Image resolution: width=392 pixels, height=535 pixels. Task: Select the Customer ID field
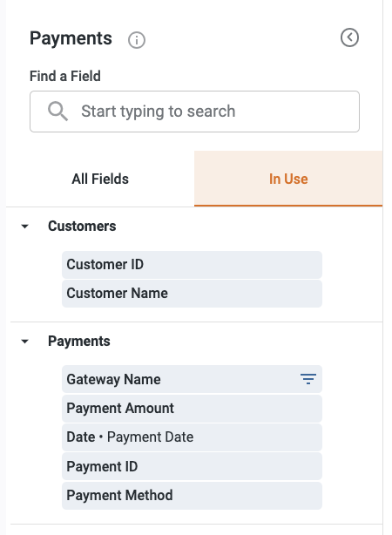coord(192,265)
